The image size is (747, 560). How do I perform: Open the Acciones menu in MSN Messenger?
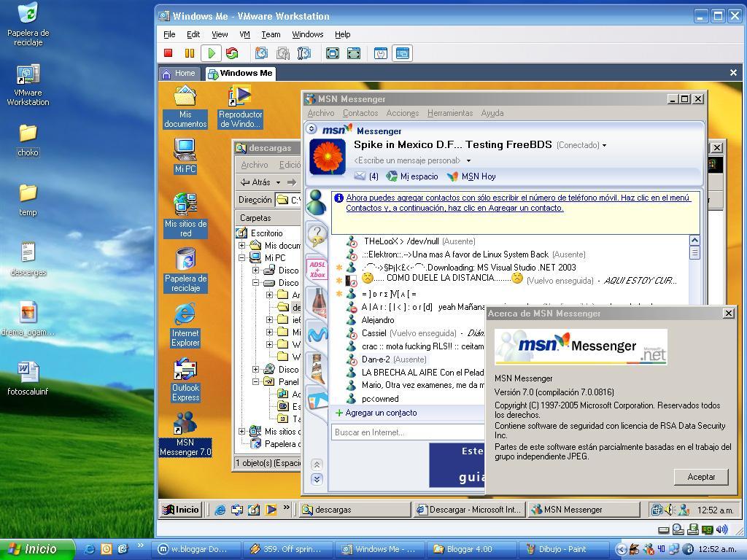click(x=403, y=113)
